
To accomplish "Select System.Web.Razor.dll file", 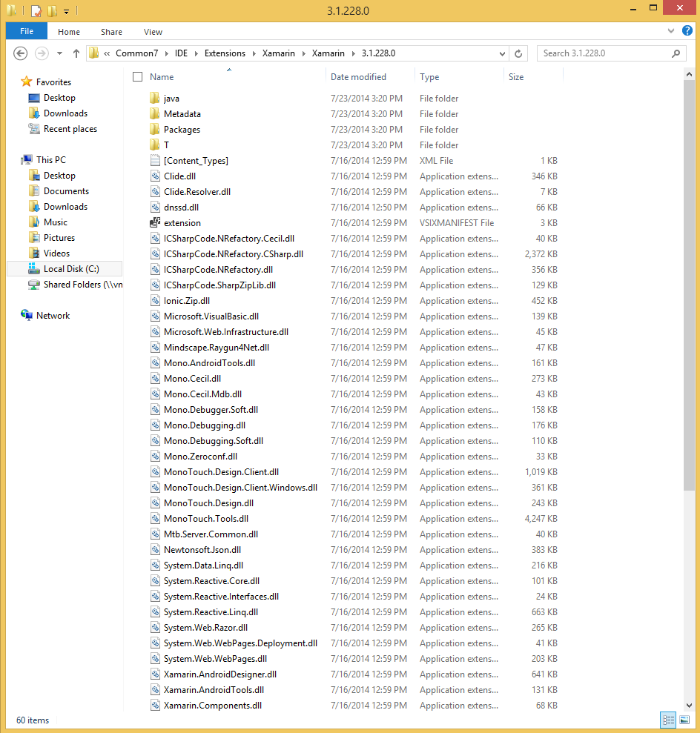I will (x=205, y=627).
